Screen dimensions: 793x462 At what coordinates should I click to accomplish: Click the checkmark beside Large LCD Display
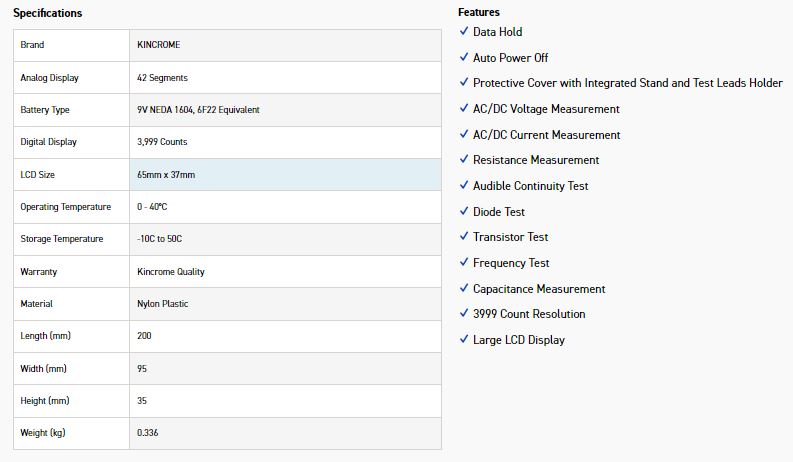pyautogui.click(x=463, y=340)
